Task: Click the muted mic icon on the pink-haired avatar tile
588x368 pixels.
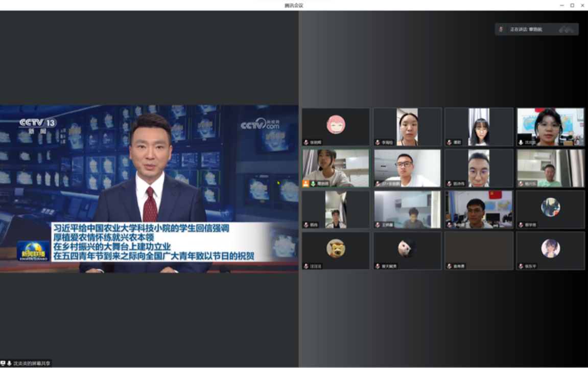Action: click(x=306, y=142)
